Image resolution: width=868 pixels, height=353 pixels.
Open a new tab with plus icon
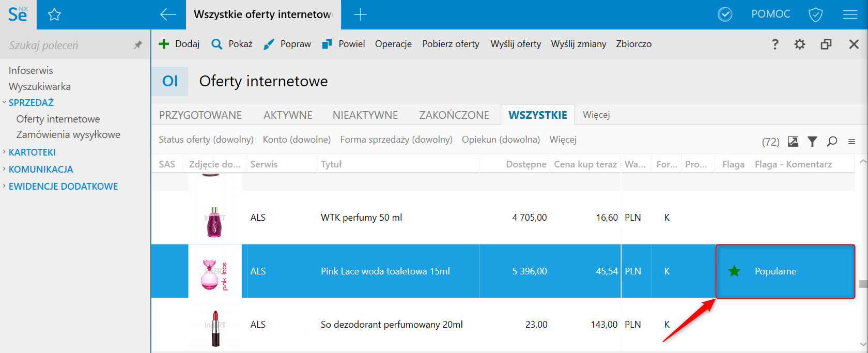tap(360, 14)
